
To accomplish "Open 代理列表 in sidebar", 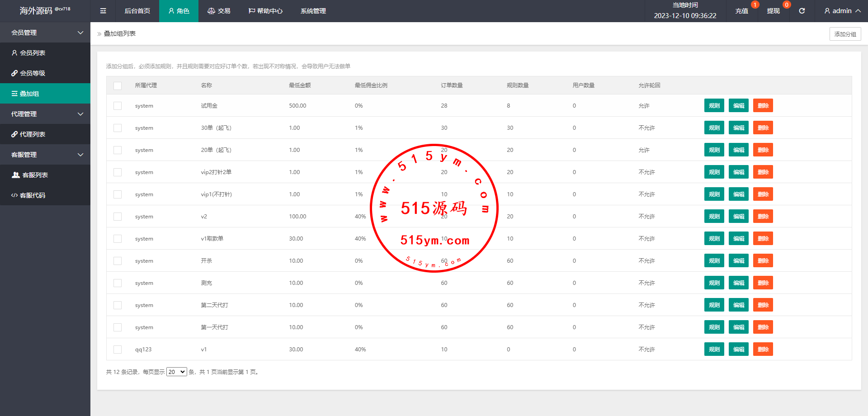I will click(33, 134).
